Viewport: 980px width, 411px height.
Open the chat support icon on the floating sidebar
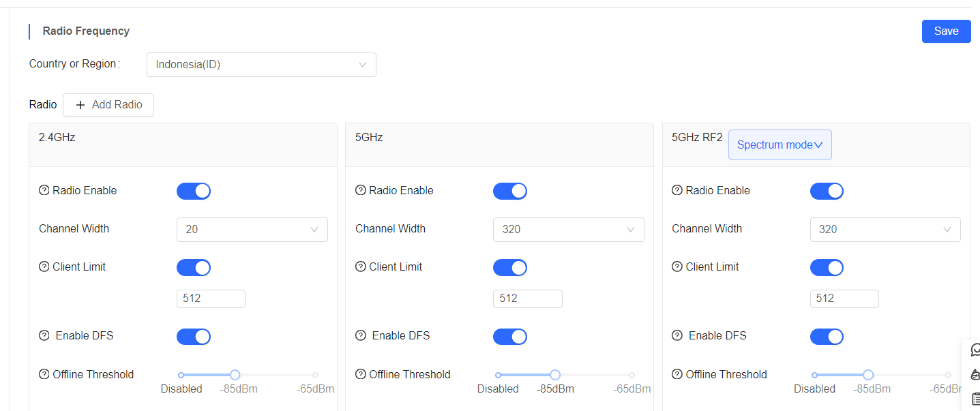click(975, 350)
